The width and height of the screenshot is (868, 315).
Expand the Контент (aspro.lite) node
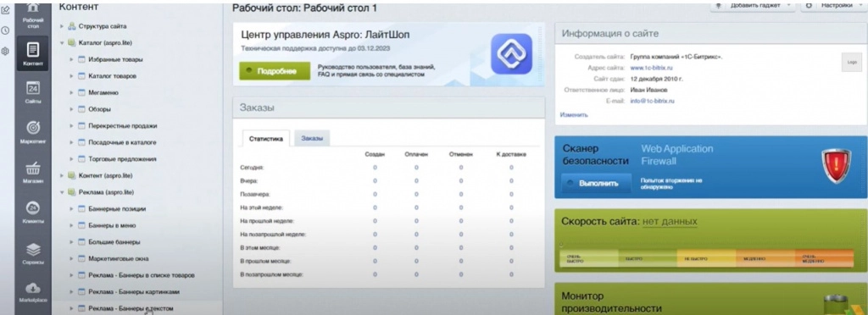62,176
